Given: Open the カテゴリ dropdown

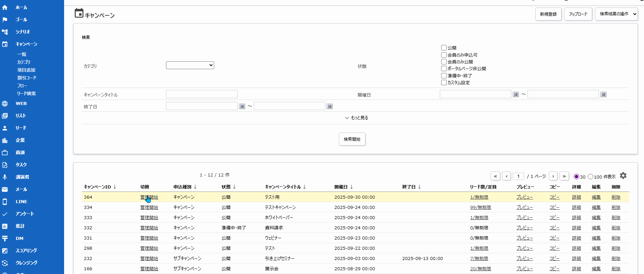Looking at the screenshot, I should pos(190,65).
